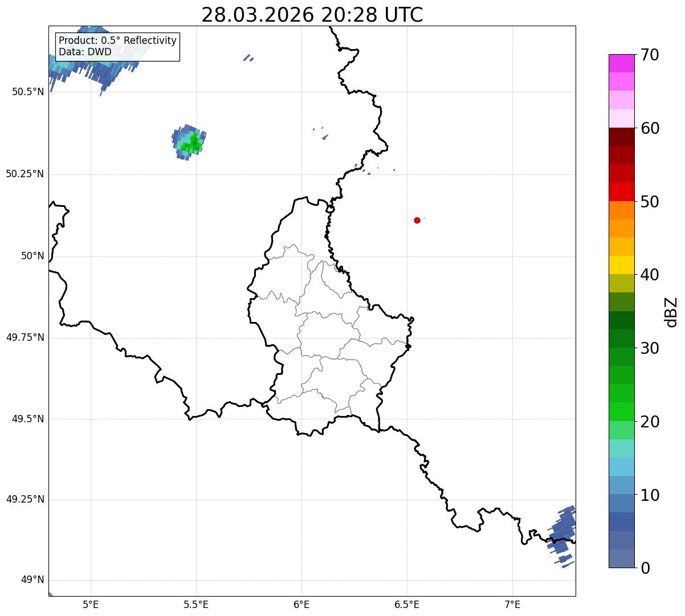The height and width of the screenshot is (616, 685).
Task: Click the title text 28.03.2026 20:28 UTC
Action: pos(312,15)
